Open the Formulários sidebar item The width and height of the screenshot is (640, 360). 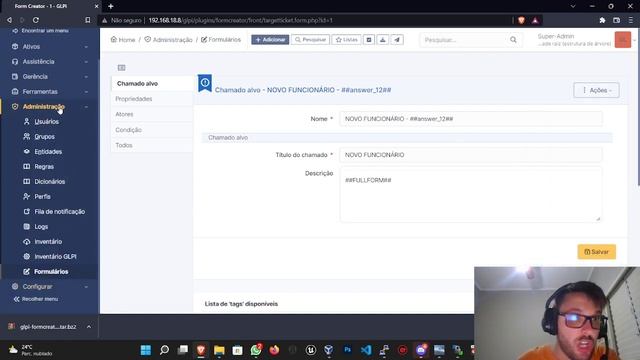click(51, 271)
